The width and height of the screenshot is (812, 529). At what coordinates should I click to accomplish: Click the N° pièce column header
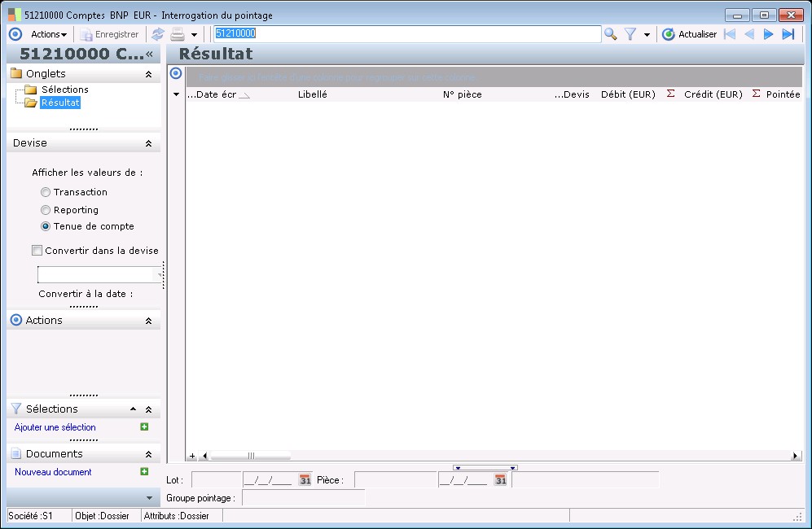(463, 94)
